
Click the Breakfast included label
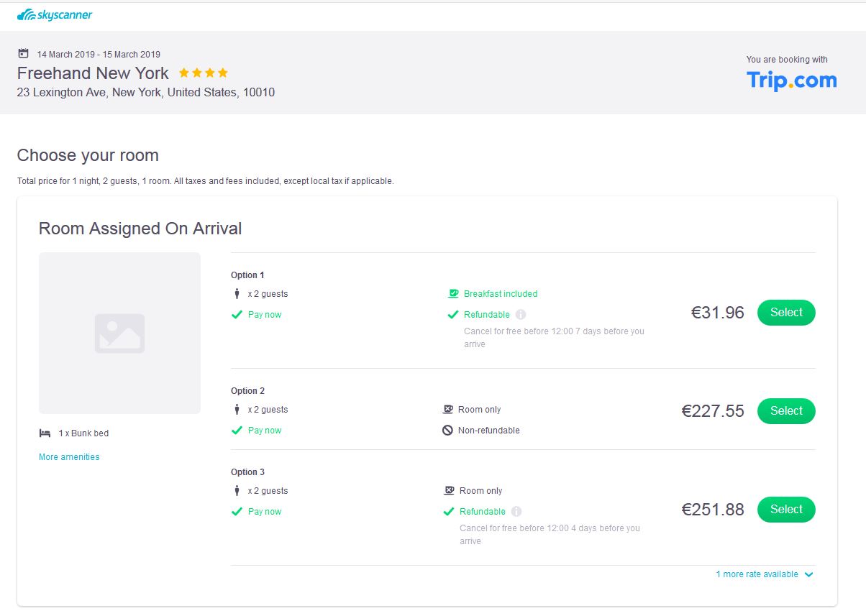501,294
